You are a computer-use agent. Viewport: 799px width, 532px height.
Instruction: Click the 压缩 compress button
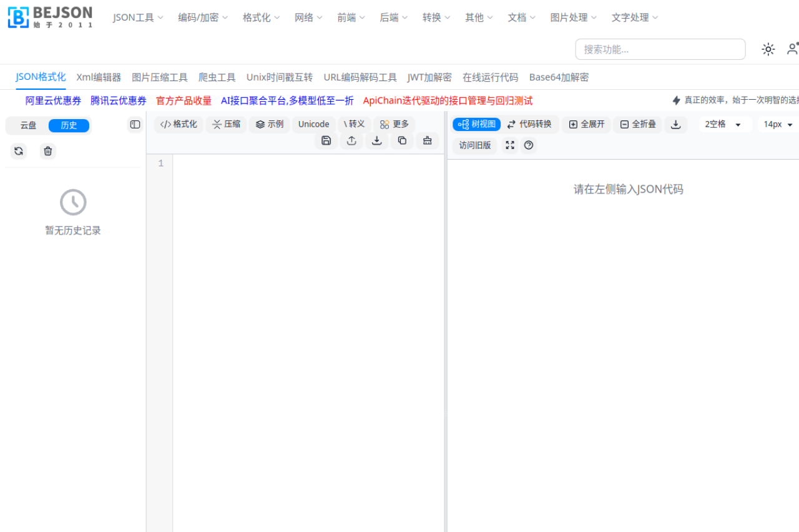click(226, 125)
